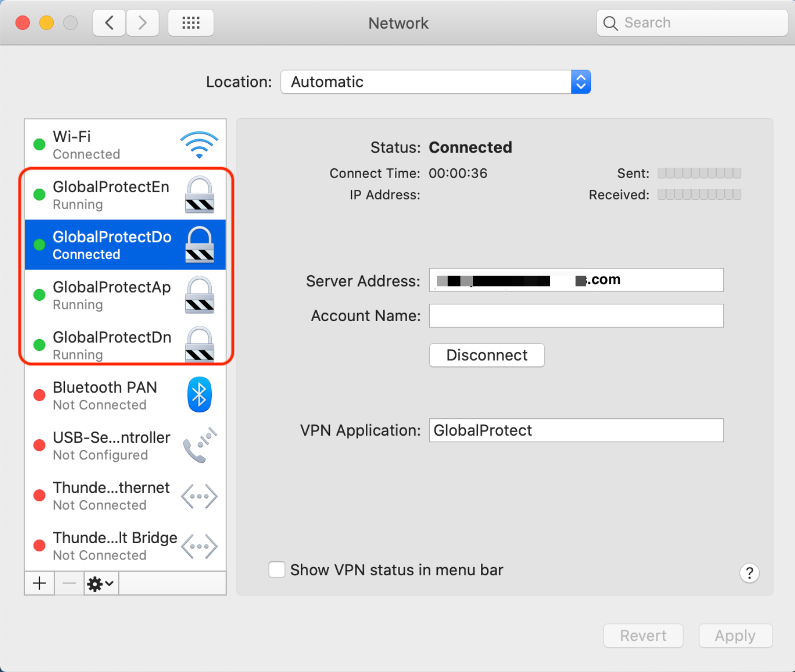
Task: Click the Revert button
Action: tap(643, 636)
